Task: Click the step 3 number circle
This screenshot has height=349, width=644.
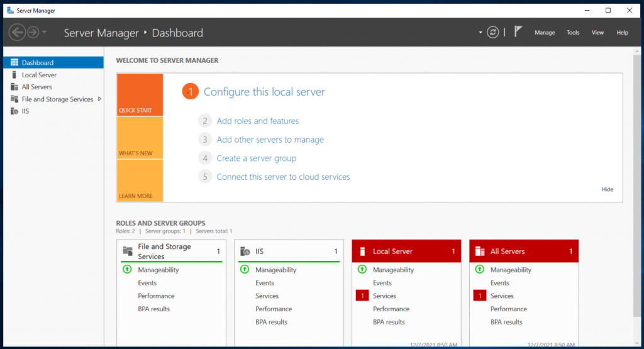Action: [205, 140]
